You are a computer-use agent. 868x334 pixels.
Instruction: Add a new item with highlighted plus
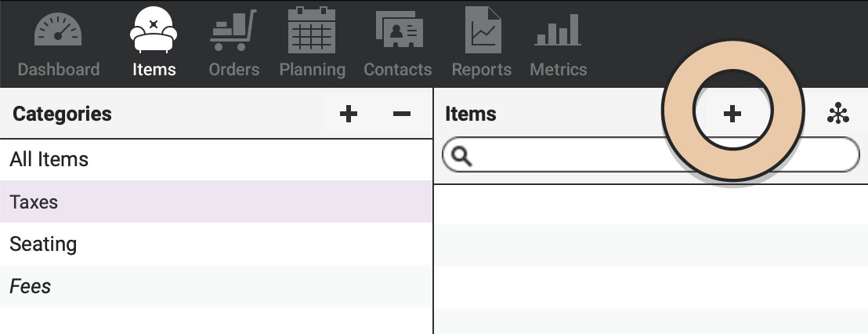coord(732,114)
